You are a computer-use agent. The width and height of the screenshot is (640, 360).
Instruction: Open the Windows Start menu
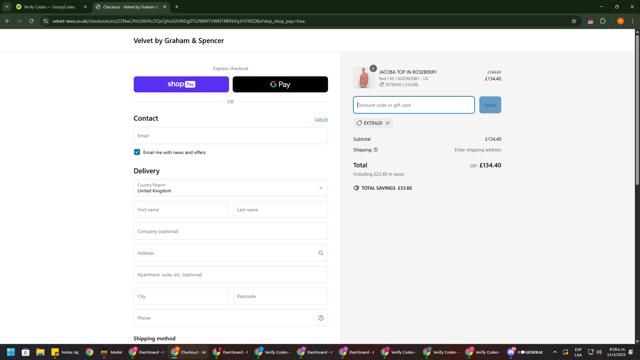11,352
